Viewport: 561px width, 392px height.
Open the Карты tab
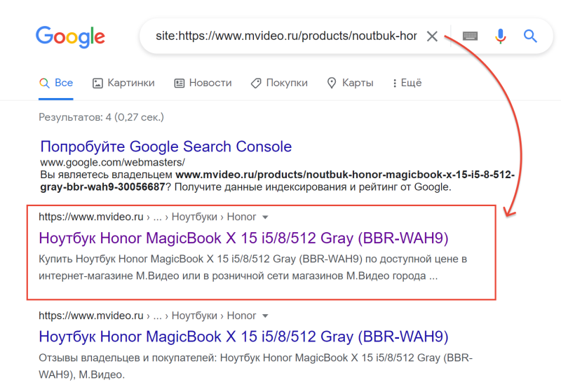click(350, 83)
